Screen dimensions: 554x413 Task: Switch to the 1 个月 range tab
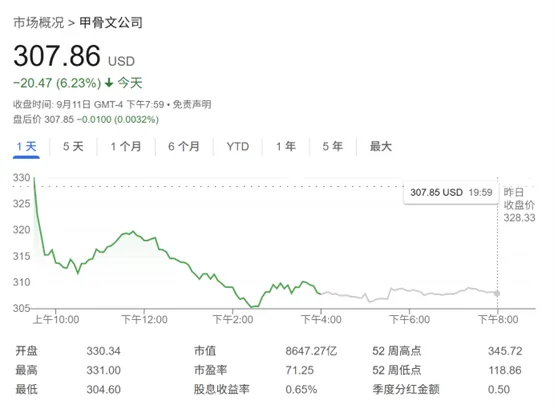click(126, 147)
